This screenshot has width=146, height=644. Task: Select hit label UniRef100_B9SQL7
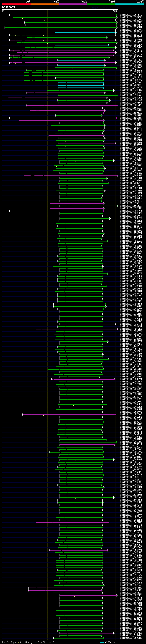click(131, 45)
